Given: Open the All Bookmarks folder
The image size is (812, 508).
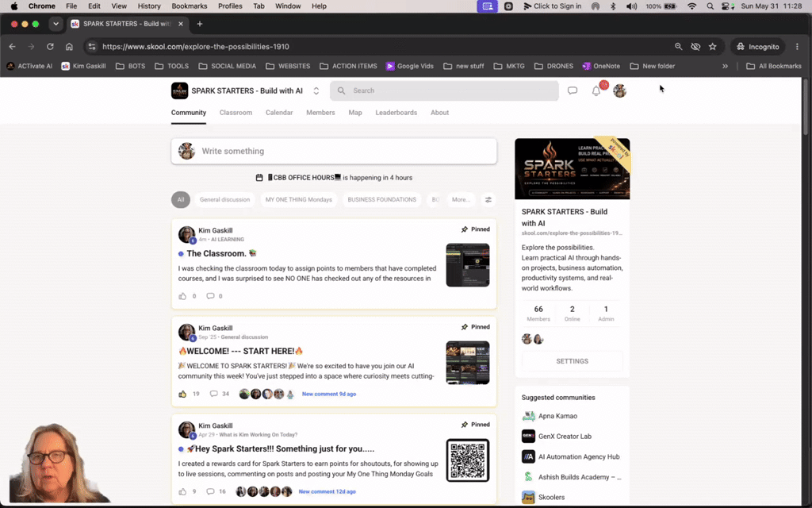Looking at the screenshot, I should click(774, 67).
